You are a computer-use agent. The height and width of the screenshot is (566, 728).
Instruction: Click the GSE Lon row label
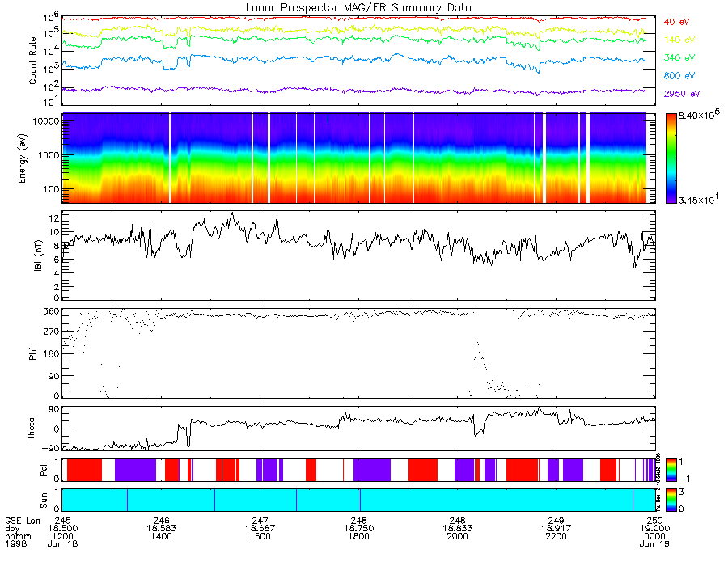tap(23, 521)
